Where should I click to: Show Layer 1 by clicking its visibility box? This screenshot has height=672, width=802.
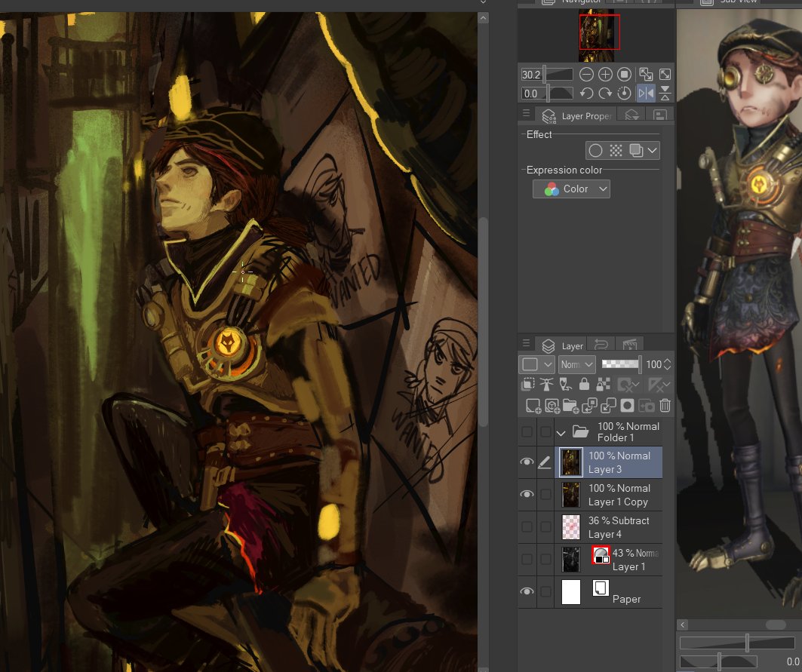[x=527, y=559]
